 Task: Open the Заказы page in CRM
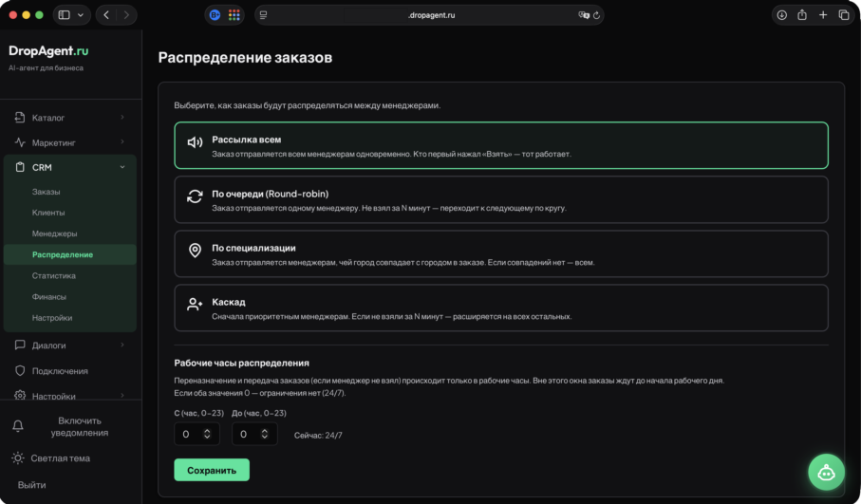[x=46, y=192]
